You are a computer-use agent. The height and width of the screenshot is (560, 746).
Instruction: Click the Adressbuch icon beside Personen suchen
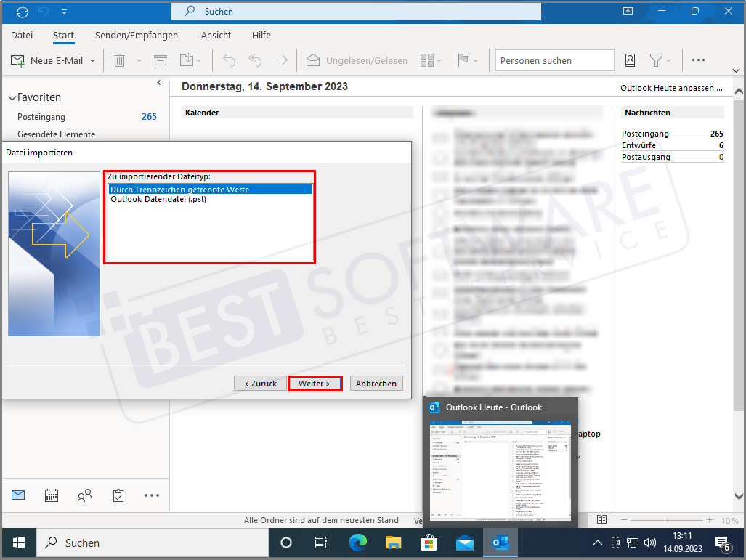[630, 60]
